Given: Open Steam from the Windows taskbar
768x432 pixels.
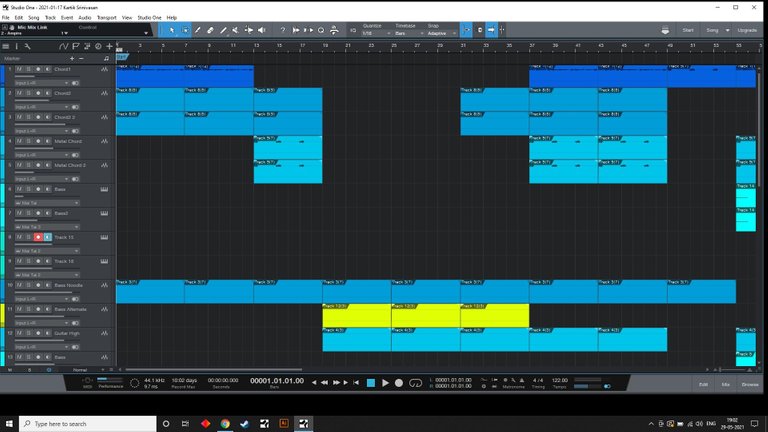Looking at the screenshot, I should [245, 423].
